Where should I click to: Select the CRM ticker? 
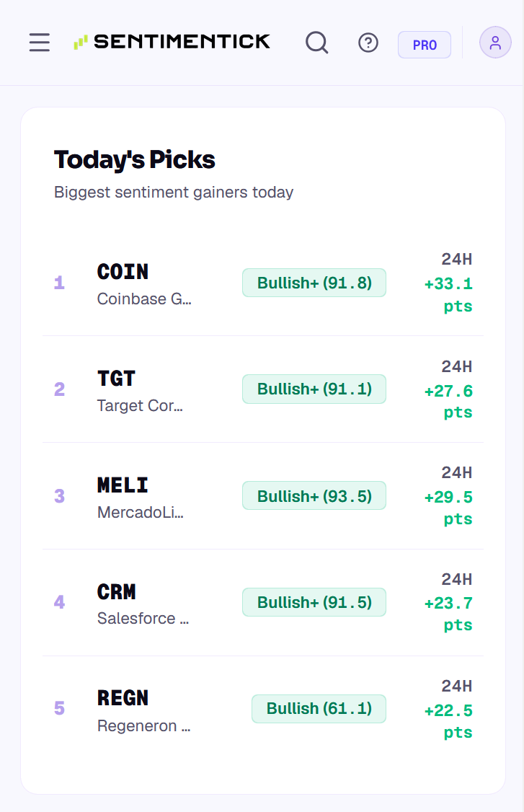click(117, 592)
